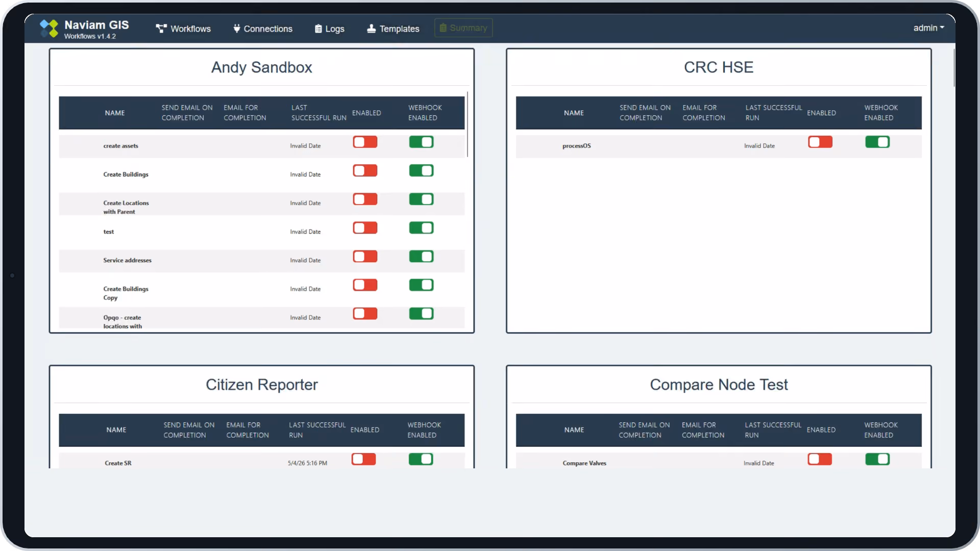The width and height of the screenshot is (980, 551).
Task: Open the Workflows menu item
Action: 183,29
